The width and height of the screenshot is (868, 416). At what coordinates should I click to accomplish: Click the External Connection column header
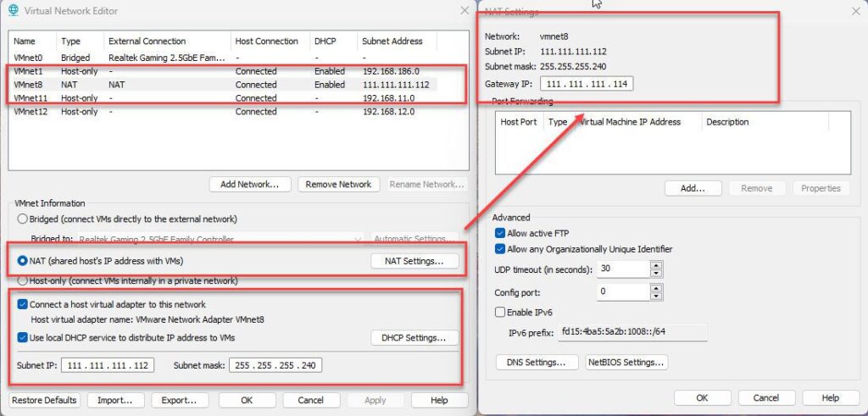coord(167,41)
